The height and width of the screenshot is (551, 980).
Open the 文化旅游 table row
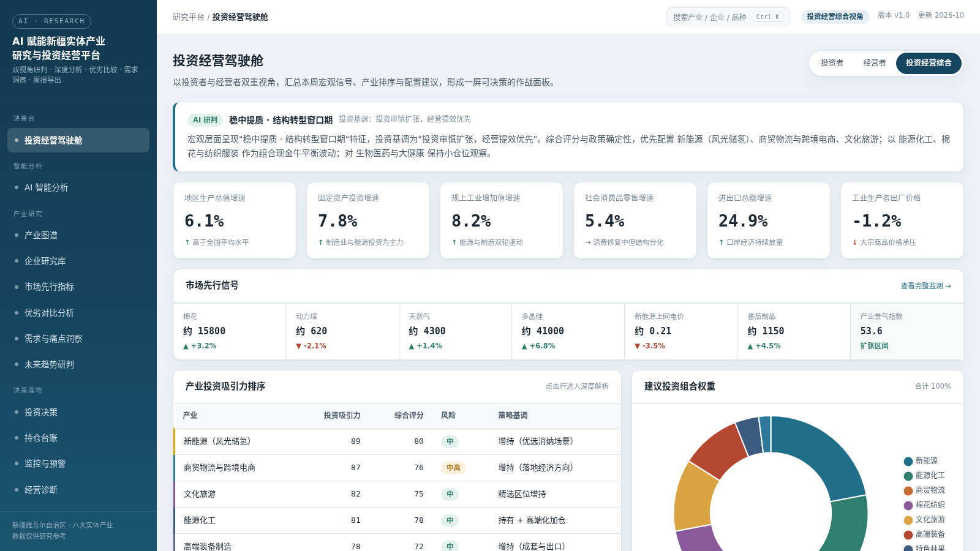tap(397, 494)
